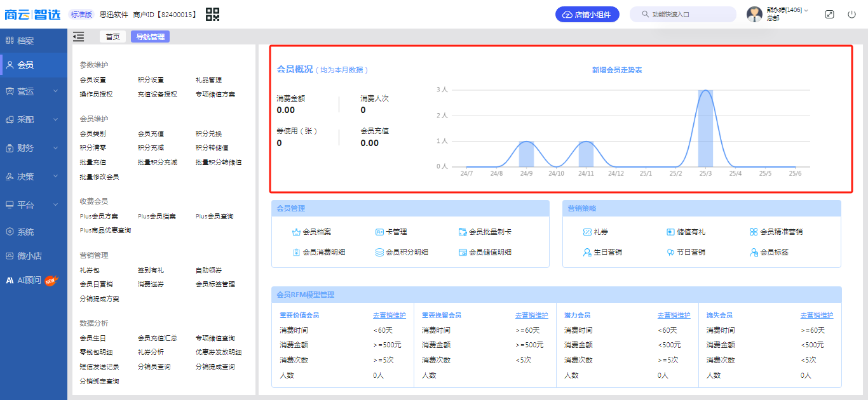Expand the 营运 sidebar menu

click(33, 91)
